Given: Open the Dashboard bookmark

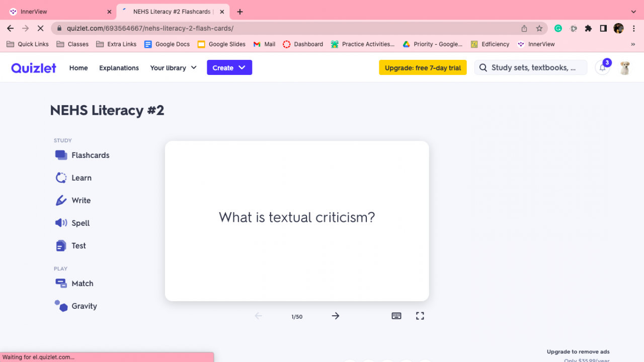Looking at the screenshot, I should [303, 44].
